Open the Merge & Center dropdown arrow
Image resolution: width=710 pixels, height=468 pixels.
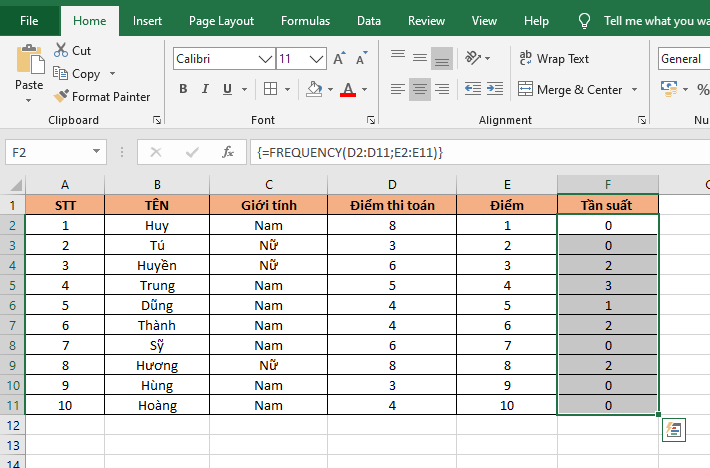click(x=633, y=90)
